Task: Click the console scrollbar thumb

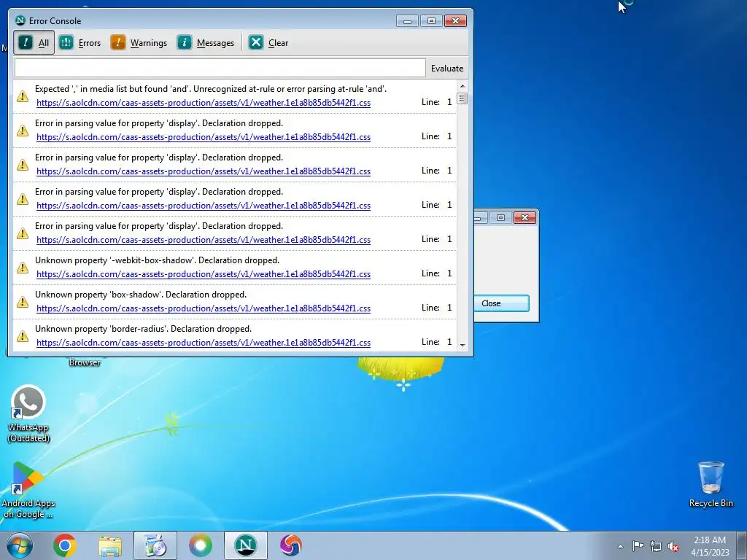Action: [x=462, y=98]
